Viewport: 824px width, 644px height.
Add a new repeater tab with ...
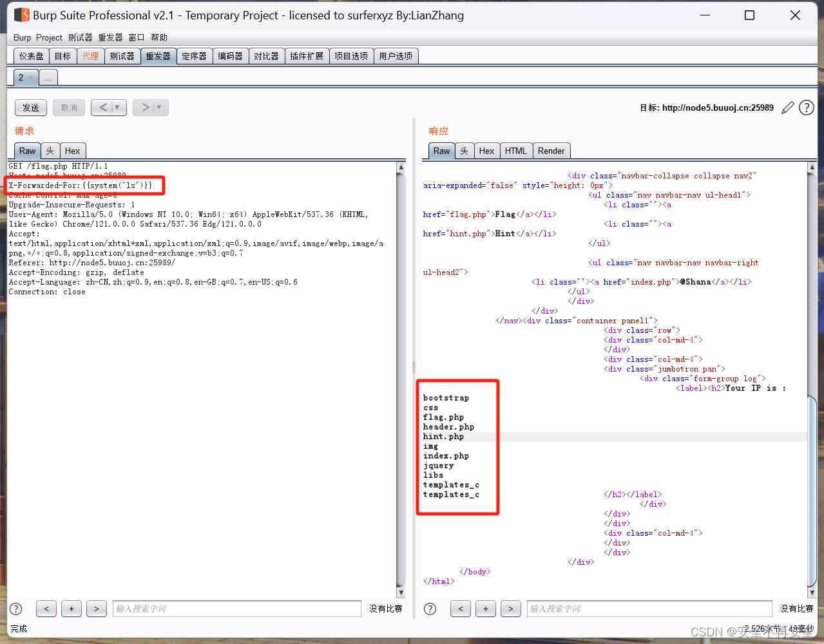tap(48, 78)
